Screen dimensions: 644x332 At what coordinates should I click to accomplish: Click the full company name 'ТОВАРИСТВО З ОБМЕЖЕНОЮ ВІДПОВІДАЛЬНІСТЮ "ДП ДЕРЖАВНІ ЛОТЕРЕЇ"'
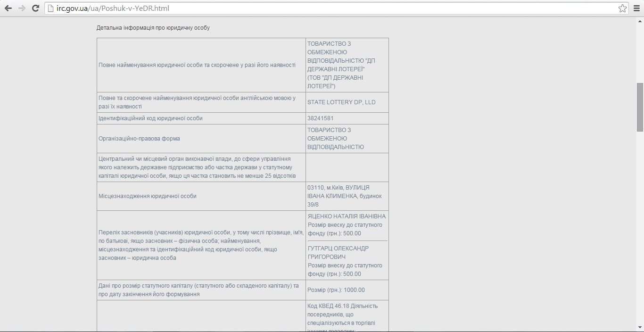click(341, 57)
